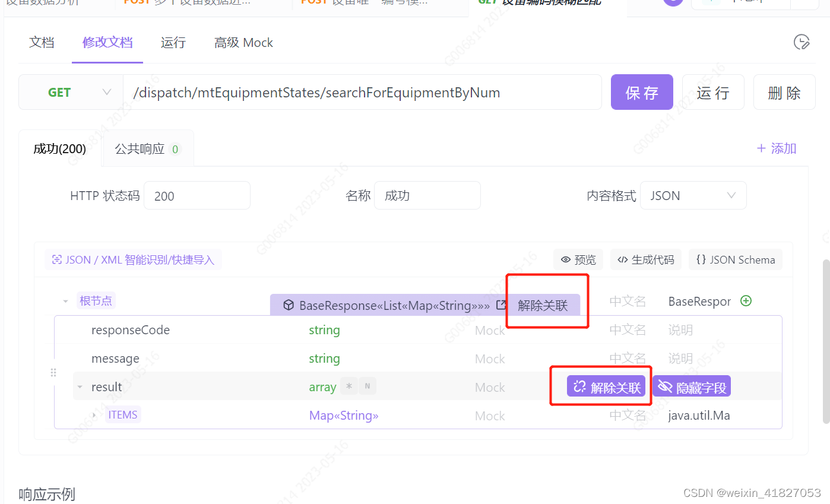The height and width of the screenshot is (504, 830).
Task: Open JSON / XML 智能识别/快捷导入
Action: tap(133, 259)
